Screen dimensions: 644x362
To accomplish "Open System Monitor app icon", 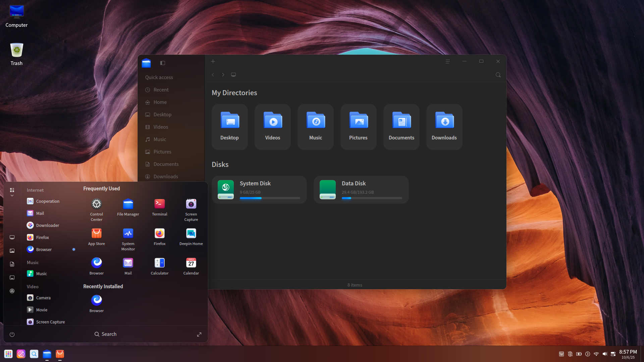I will pos(128,234).
